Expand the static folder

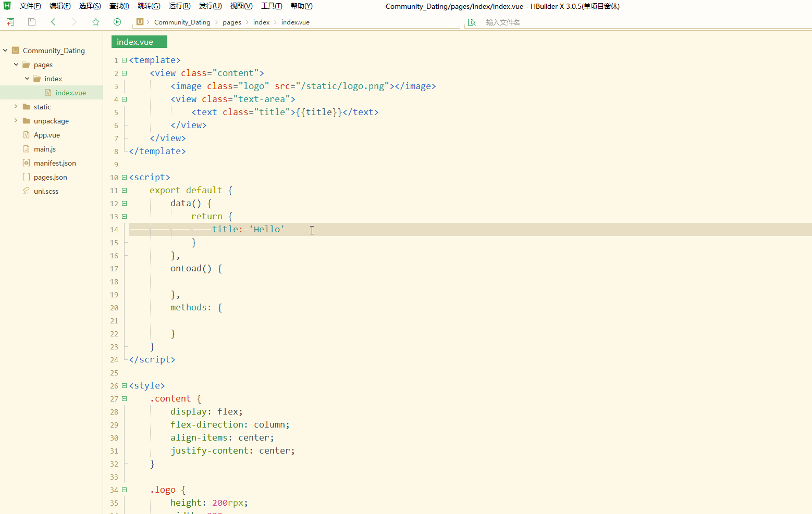pos(16,106)
